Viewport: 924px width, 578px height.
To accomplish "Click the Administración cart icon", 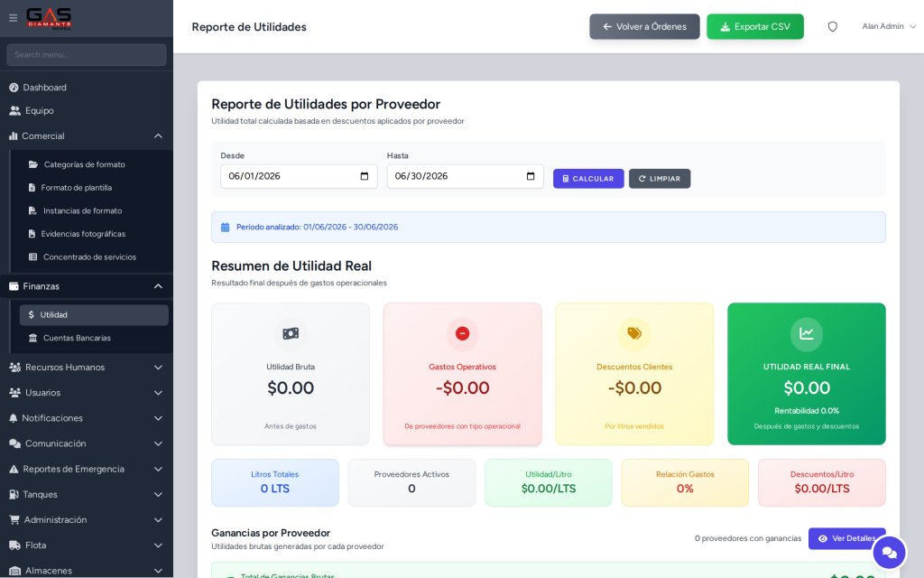I will tap(14, 519).
